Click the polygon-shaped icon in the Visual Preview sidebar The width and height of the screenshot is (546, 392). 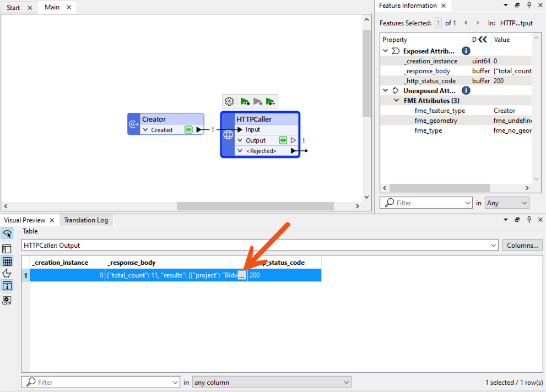7,274
